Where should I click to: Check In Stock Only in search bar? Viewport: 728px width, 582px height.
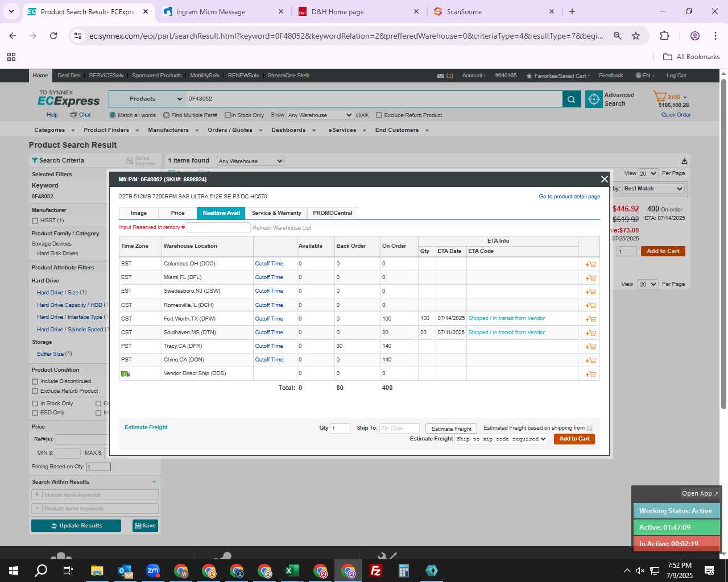click(227, 115)
